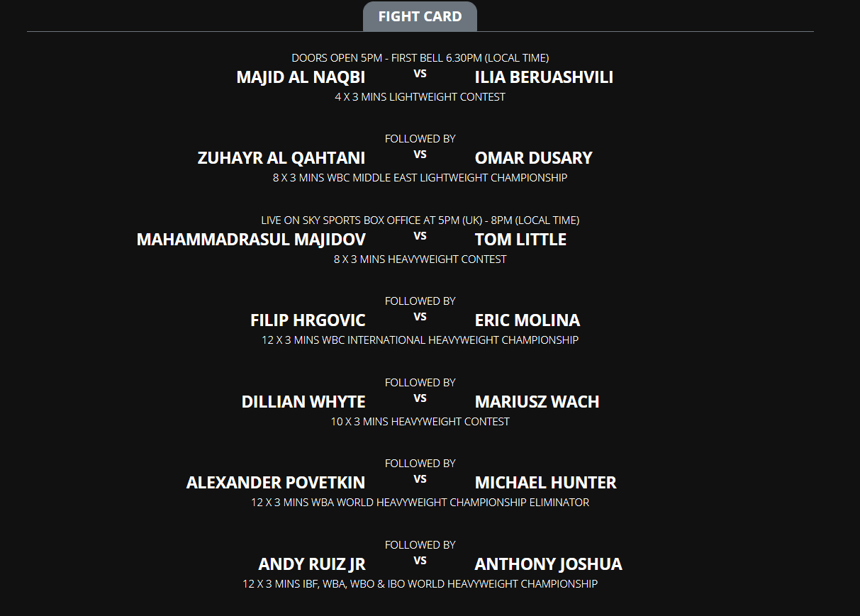The width and height of the screenshot is (860, 616).
Task: Click Filip Hrgovic's name
Action: tap(308, 320)
